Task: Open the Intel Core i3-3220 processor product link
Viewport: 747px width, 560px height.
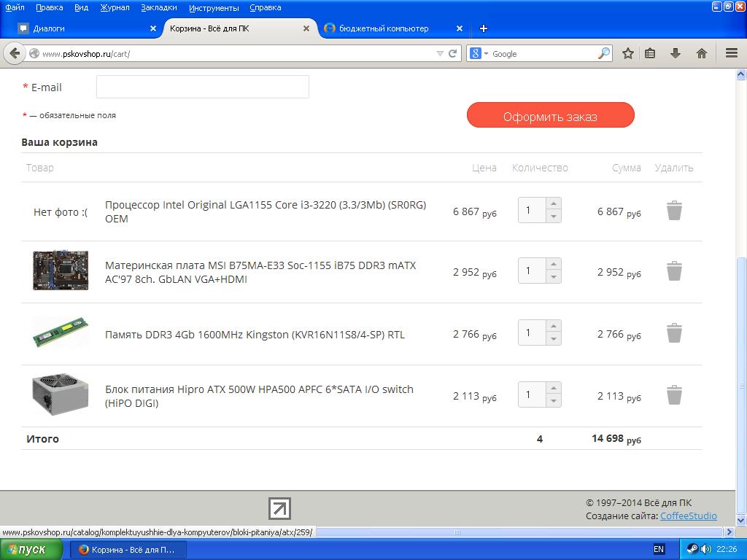Action: (x=266, y=211)
